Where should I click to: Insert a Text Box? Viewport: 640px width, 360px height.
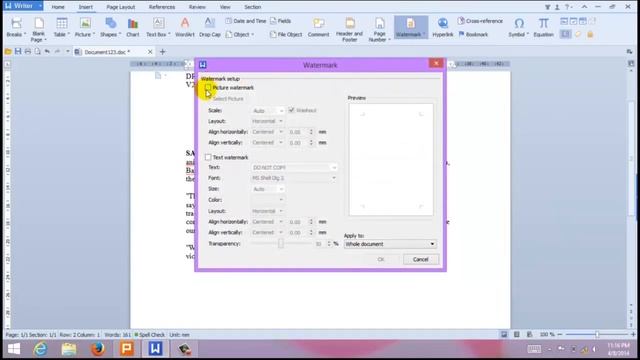158,28
